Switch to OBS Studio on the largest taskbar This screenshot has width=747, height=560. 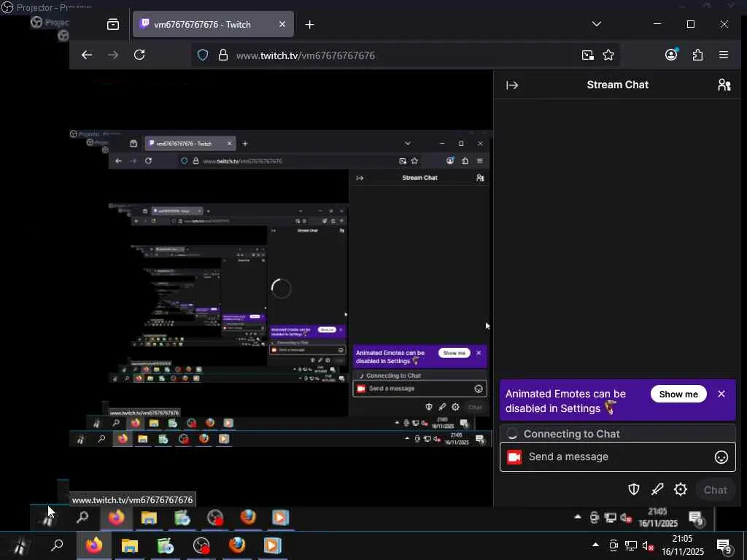pos(201,545)
